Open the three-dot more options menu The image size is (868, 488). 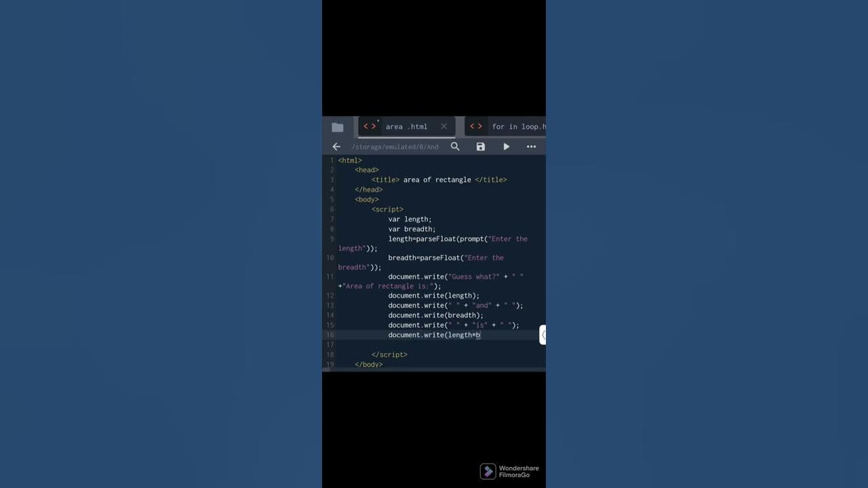532,146
